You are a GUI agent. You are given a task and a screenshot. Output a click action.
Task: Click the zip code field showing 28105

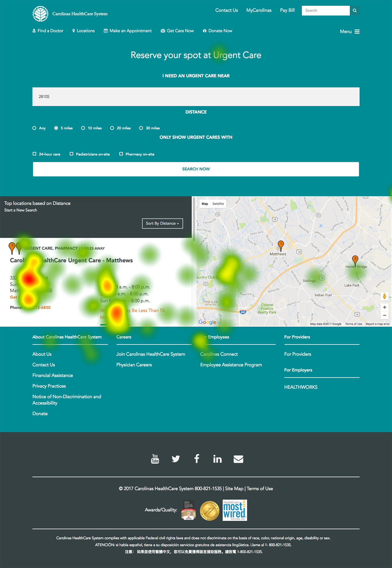click(196, 97)
